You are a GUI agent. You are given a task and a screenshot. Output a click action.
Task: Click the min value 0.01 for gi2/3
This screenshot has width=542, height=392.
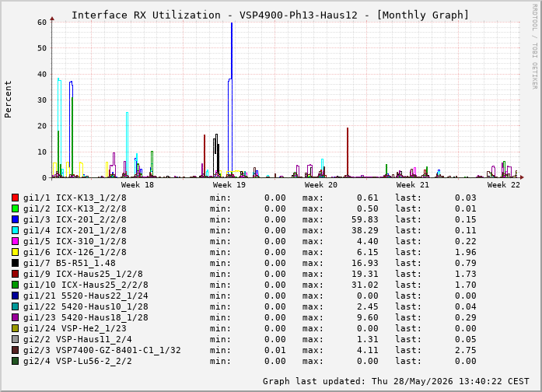pos(275,350)
